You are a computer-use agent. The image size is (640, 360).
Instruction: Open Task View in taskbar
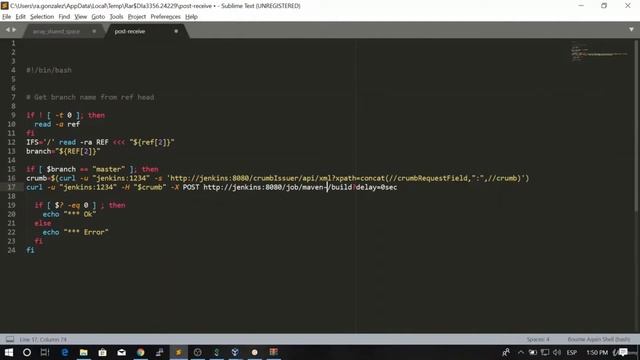point(45,352)
